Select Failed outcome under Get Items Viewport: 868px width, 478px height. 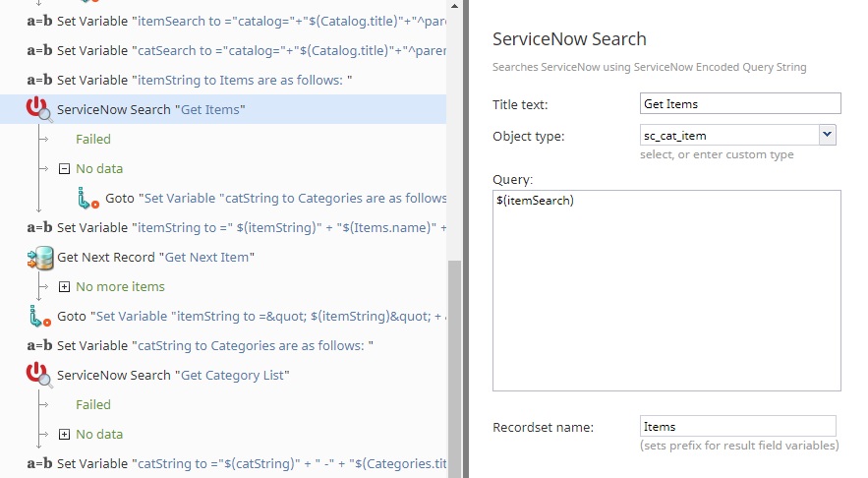[x=93, y=139]
